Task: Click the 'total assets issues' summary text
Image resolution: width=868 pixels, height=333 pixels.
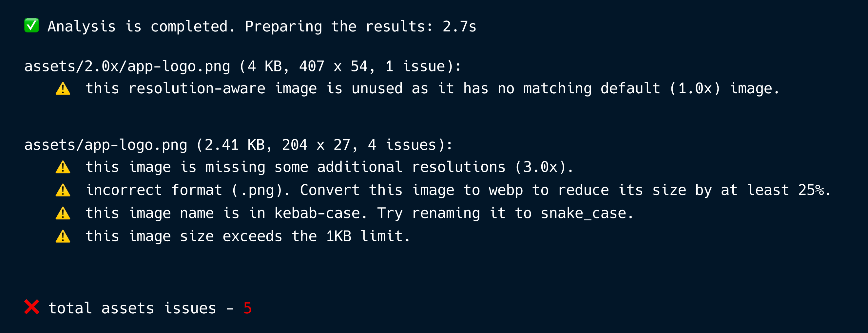Action: point(132,308)
